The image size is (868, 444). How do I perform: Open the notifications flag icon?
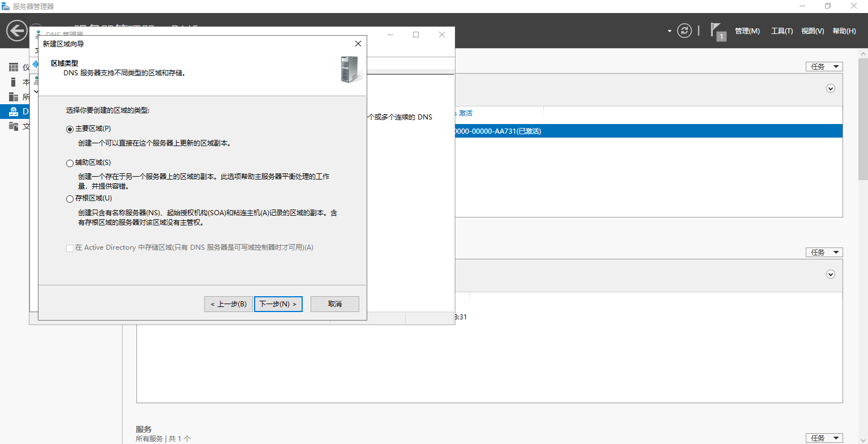[x=717, y=31]
